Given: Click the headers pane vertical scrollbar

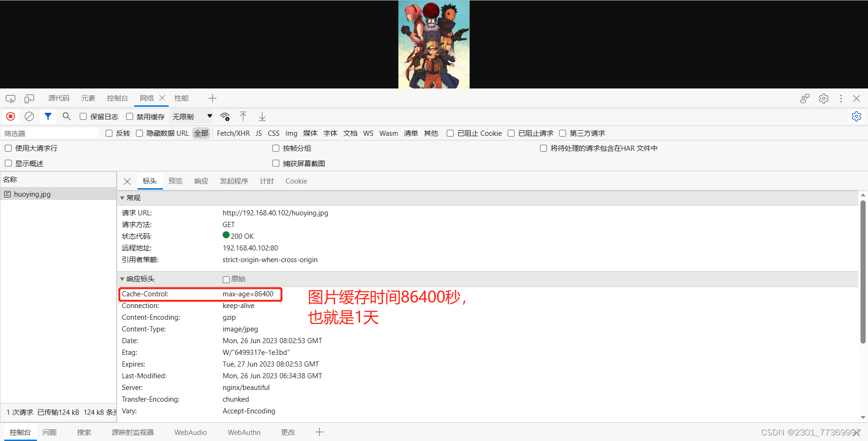Looking at the screenshot, I should (x=863, y=272).
